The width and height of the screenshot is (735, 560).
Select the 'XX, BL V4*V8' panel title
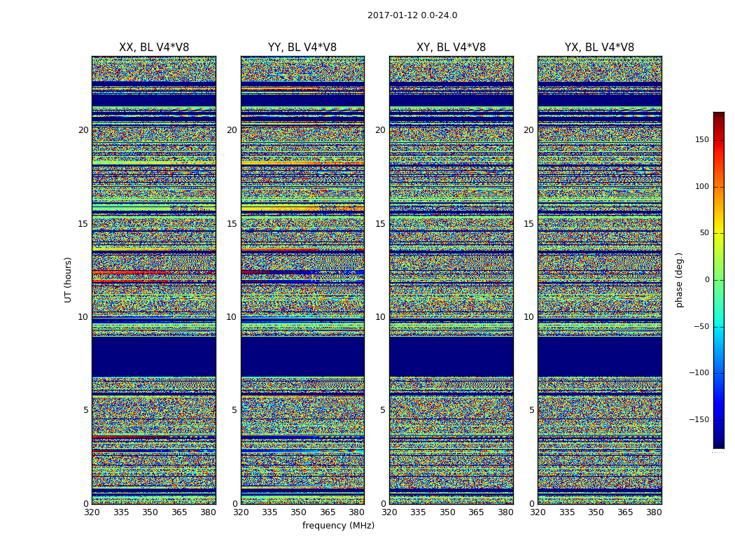[x=154, y=48]
